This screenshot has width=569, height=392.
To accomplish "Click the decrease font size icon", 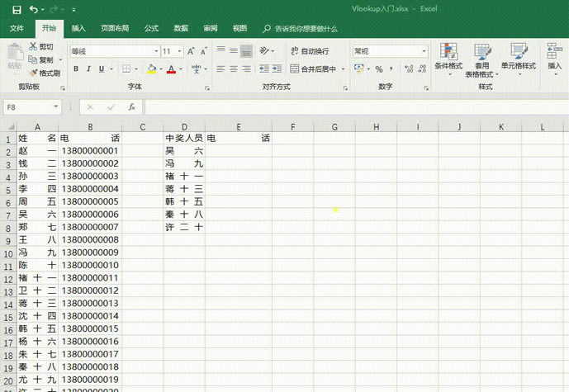I will (x=204, y=51).
